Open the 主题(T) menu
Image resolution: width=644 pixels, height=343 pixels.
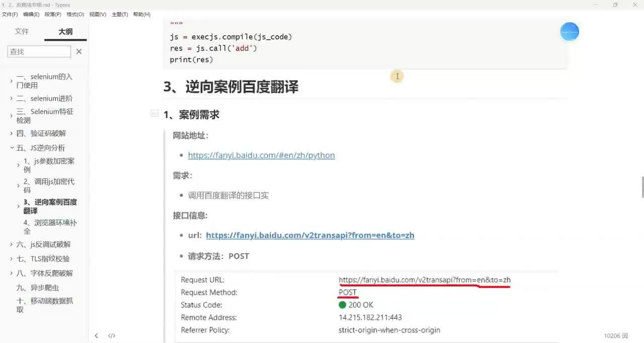pos(120,15)
